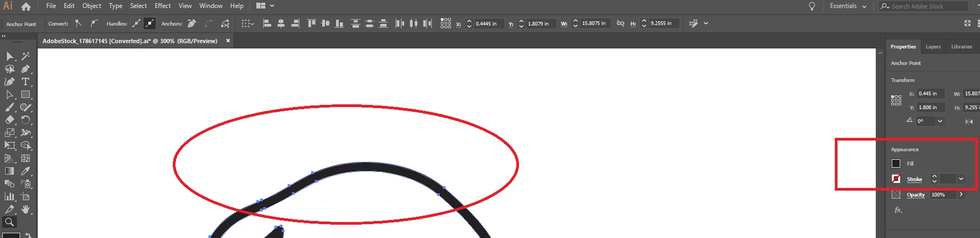Viewport: 980px width, 238px height.
Task: Select the Pen tool
Action: pyautogui.click(x=26, y=69)
